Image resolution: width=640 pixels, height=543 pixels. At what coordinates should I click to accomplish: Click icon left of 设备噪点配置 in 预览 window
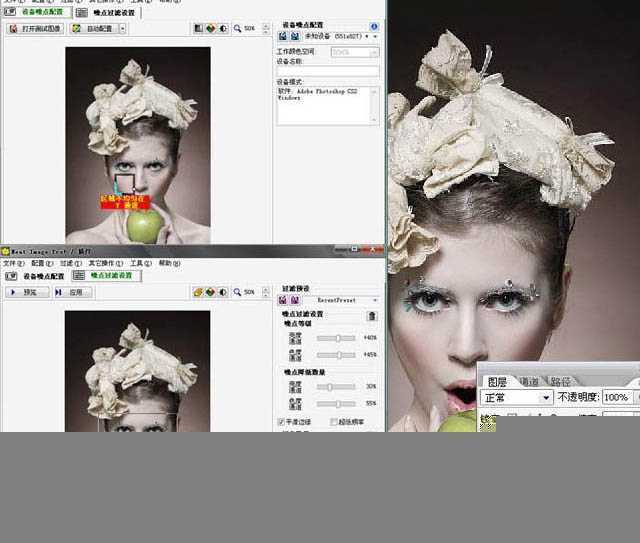coord(11,276)
